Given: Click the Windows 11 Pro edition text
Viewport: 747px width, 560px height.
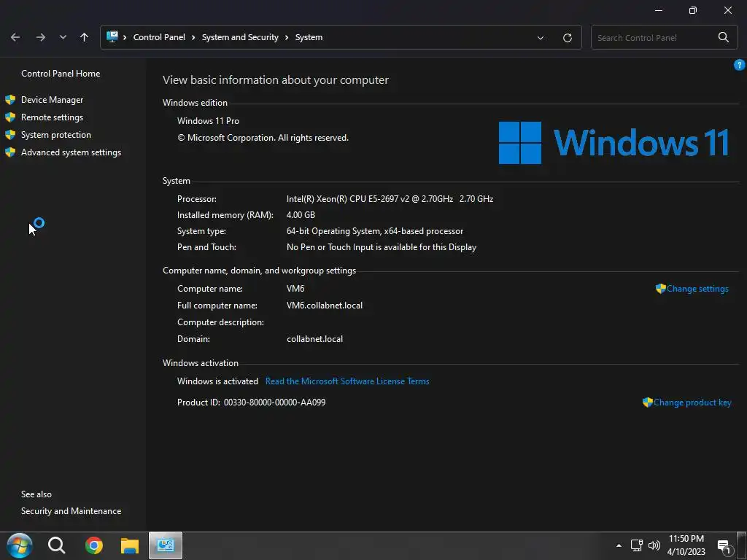Looking at the screenshot, I should [x=208, y=121].
